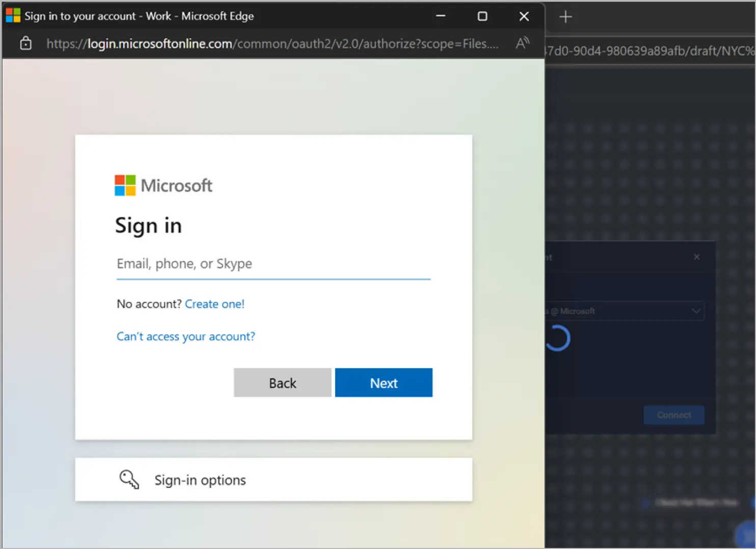
Task: Maximize the sign-in popup window
Action: click(482, 16)
